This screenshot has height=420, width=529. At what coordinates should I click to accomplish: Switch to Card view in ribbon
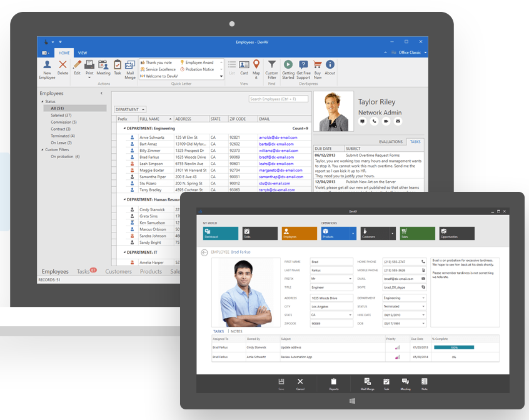pyautogui.click(x=244, y=67)
